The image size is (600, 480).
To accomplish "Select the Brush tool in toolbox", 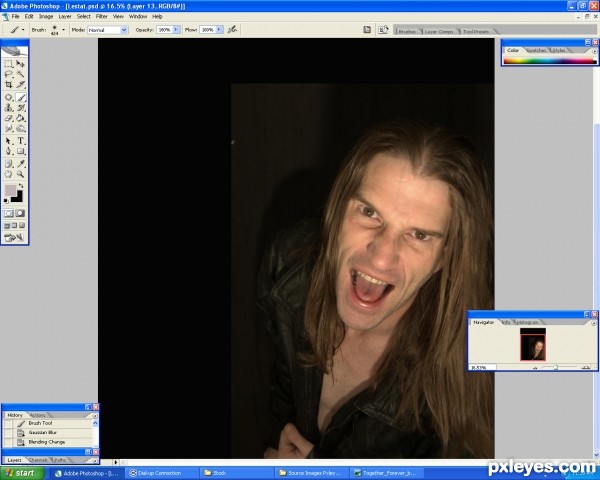I will click(x=20, y=97).
